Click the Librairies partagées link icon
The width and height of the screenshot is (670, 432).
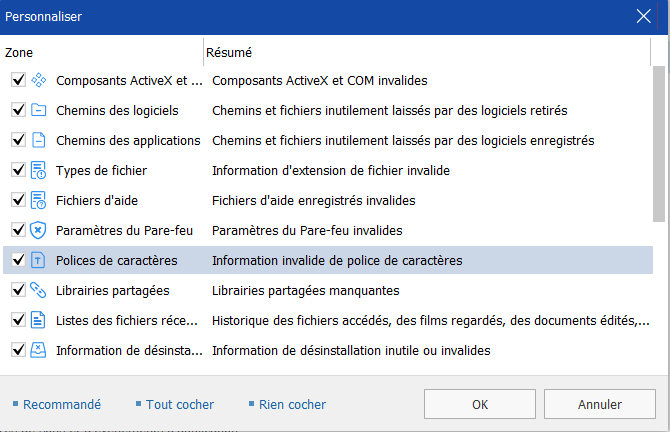(x=38, y=290)
